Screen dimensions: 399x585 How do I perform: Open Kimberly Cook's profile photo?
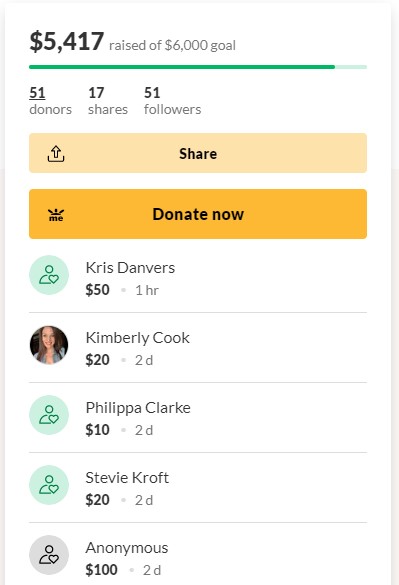coord(49,345)
